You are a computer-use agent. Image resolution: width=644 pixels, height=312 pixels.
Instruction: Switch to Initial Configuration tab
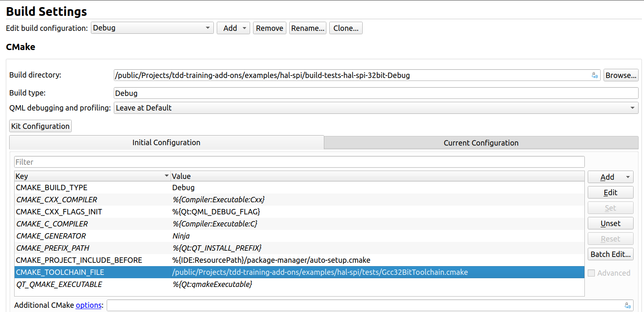(x=166, y=142)
